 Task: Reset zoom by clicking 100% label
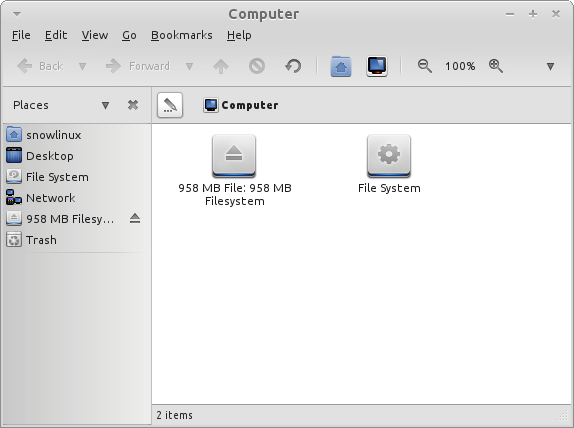tap(460, 66)
